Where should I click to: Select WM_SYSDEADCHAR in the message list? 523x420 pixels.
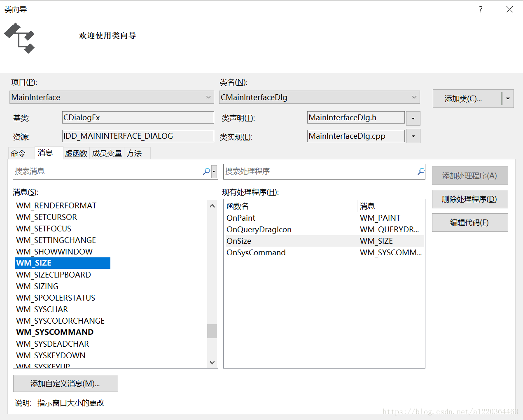coord(53,344)
